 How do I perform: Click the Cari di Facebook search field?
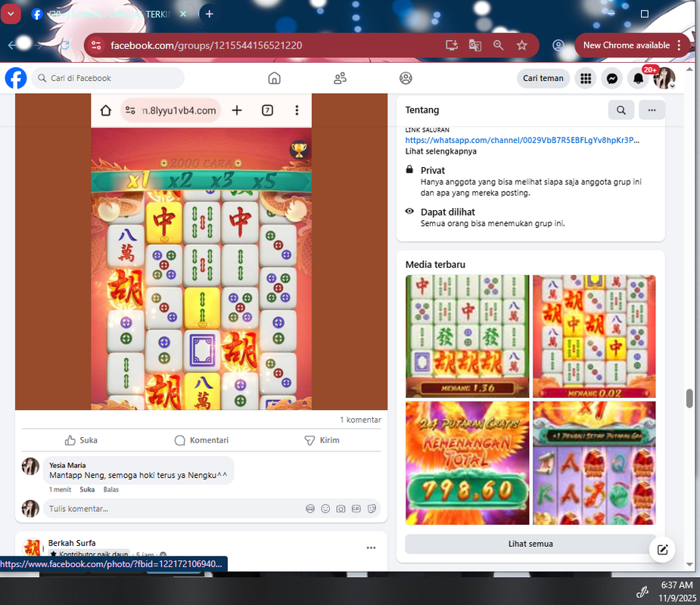108,78
